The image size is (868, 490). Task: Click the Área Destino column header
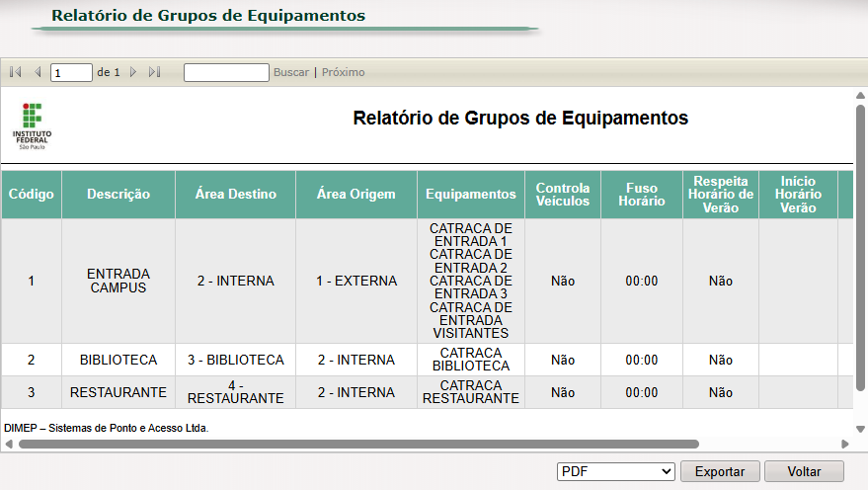pos(236,195)
